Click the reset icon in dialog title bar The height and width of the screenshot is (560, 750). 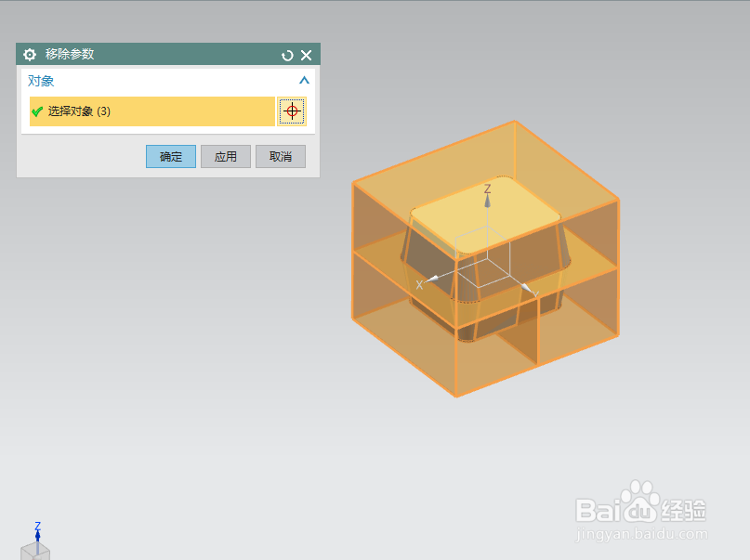click(x=287, y=56)
